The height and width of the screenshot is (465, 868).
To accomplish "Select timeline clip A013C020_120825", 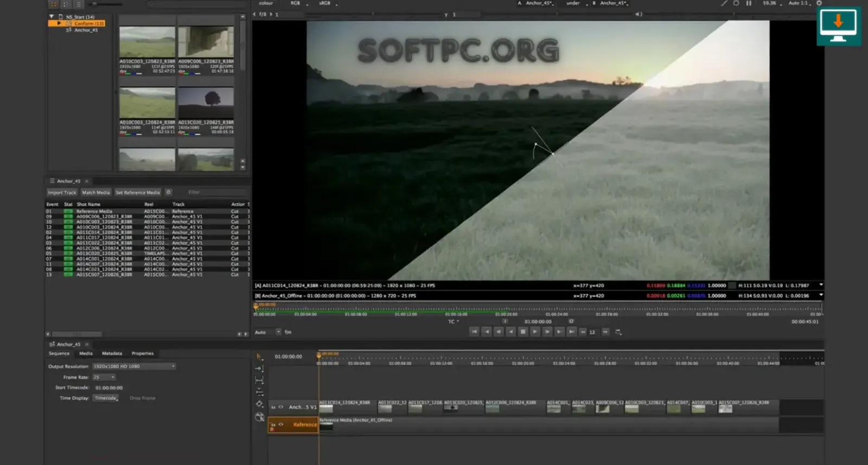I will click(x=464, y=406).
